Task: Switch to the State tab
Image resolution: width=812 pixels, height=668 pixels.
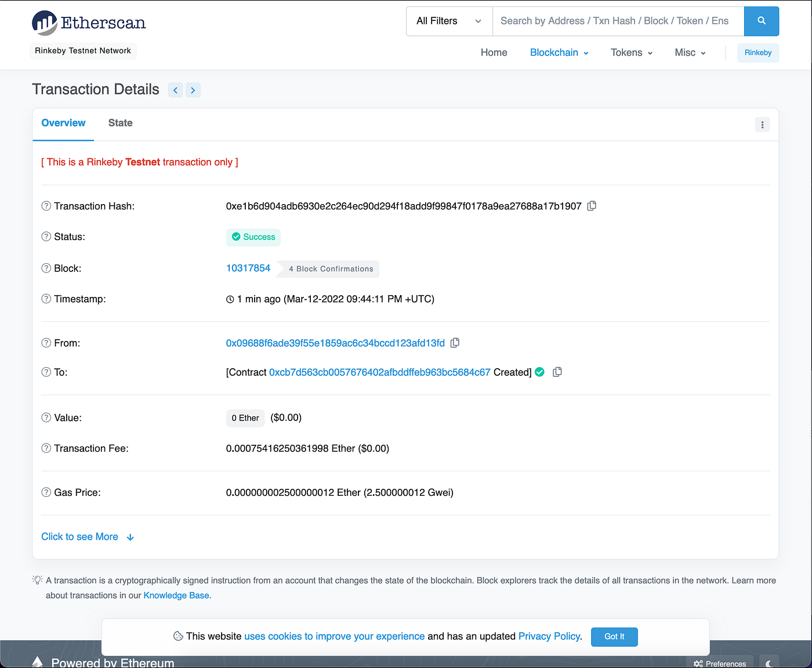Action: click(x=120, y=123)
